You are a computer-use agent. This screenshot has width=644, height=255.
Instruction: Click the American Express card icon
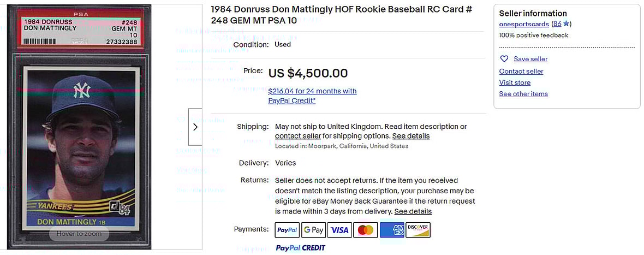tap(392, 230)
